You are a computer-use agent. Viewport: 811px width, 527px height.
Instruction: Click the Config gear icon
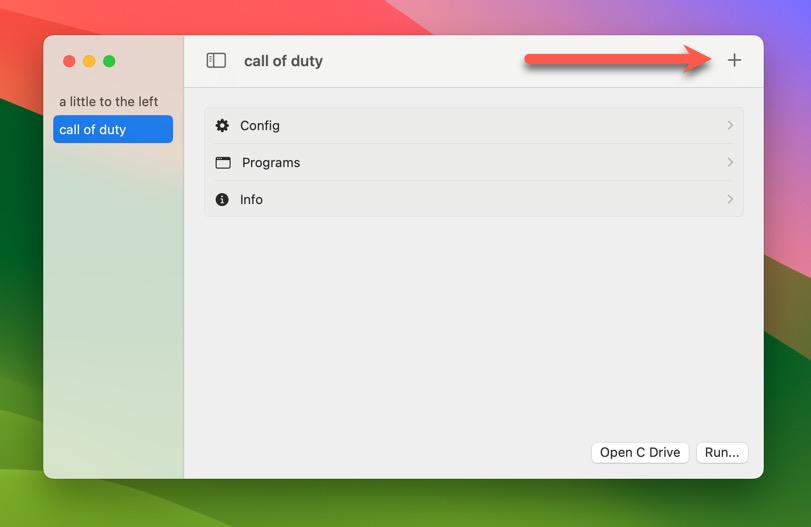(222, 126)
